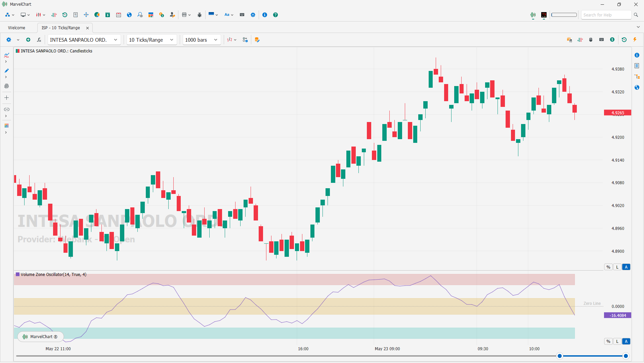Open the document notes icon
644x363 pixels.
tap(76, 15)
